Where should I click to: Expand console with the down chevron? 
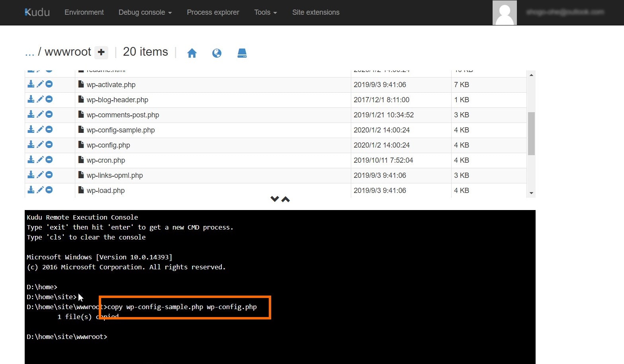pos(274,199)
